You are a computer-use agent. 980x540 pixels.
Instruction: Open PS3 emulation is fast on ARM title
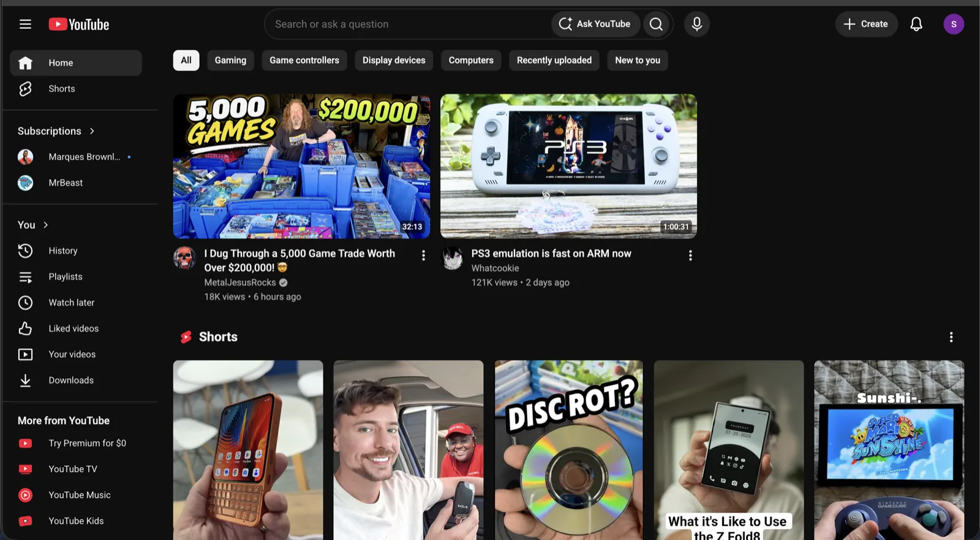(551, 254)
